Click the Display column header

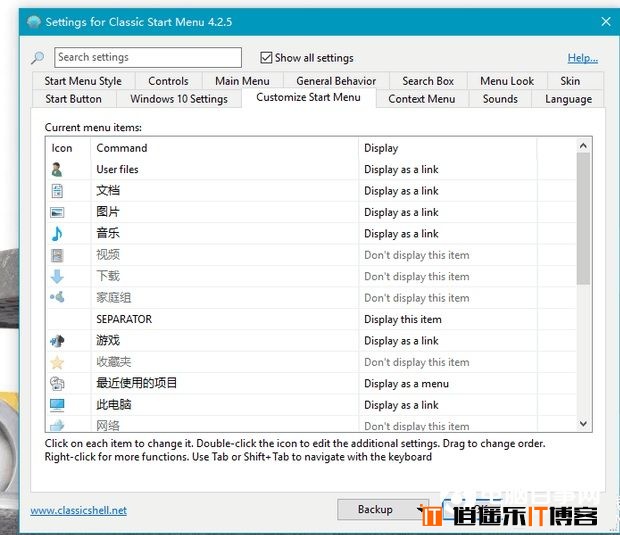click(448, 148)
